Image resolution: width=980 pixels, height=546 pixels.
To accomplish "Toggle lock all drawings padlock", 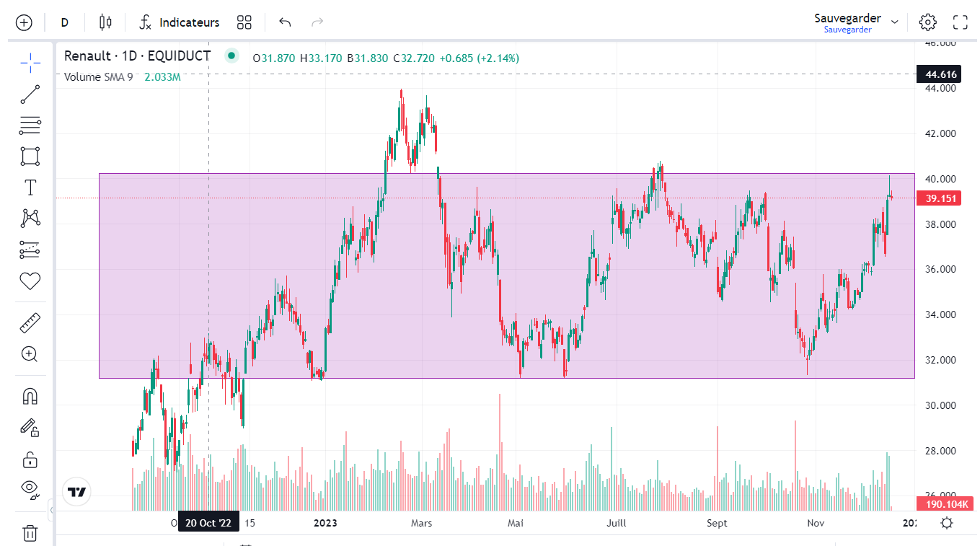I will coord(30,459).
